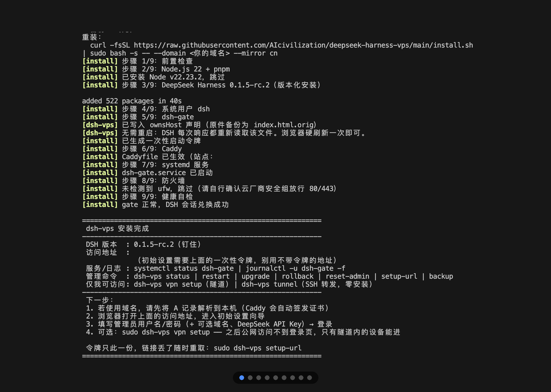Click '已安装 Node v22.23.2, 跳过' line
The image size is (551, 392).
point(154,77)
